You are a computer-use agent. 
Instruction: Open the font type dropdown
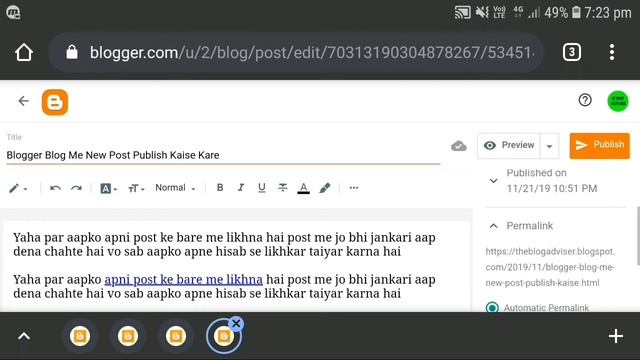click(x=109, y=188)
